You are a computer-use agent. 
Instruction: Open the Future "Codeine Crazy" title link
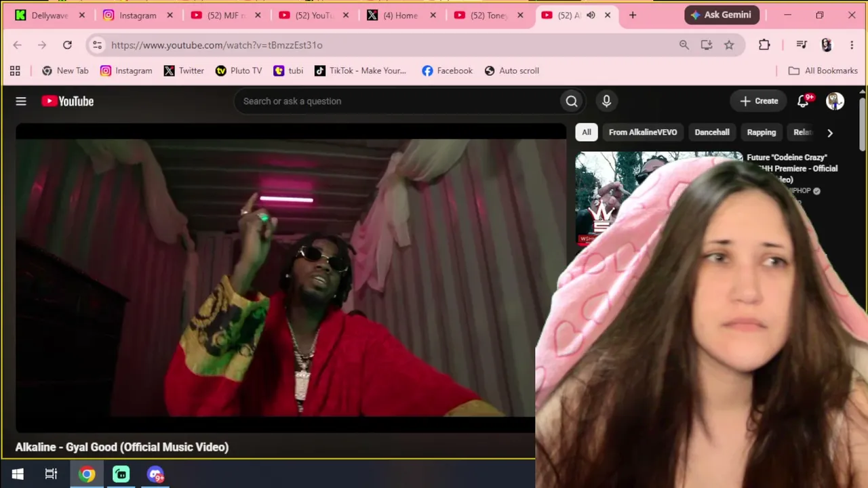(x=792, y=168)
